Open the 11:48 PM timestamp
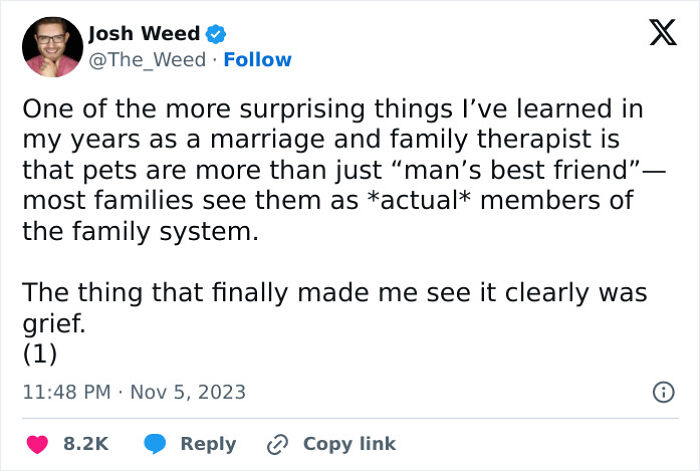700x471 pixels. tap(66, 392)
